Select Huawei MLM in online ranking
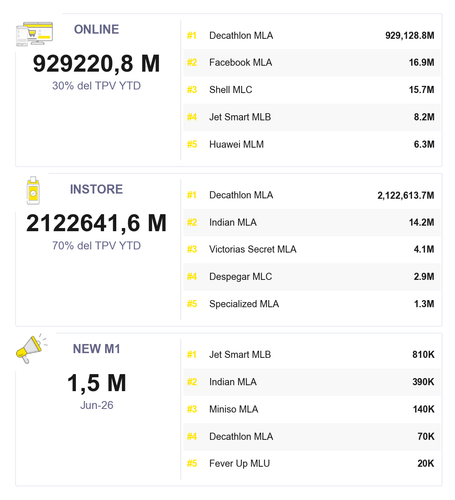 tap(312, 144)
